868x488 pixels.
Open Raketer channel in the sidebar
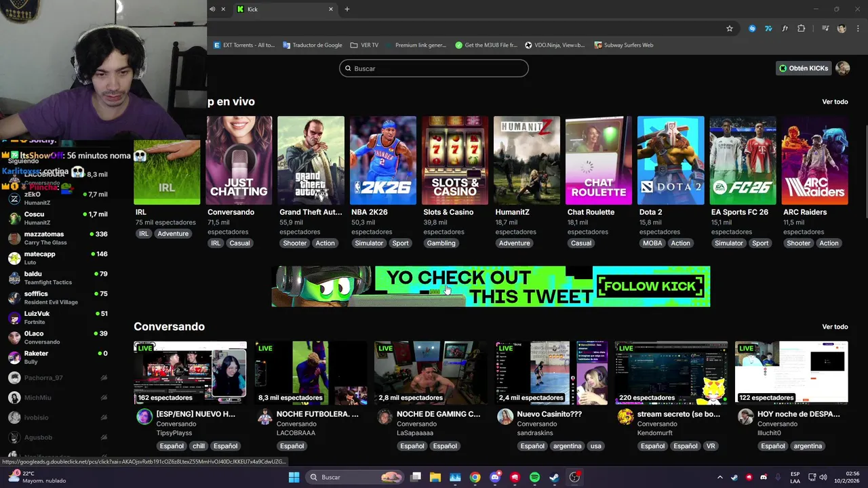[58, 357]
